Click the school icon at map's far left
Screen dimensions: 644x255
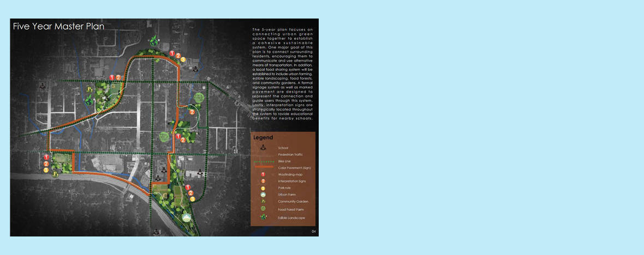point(43,86)
